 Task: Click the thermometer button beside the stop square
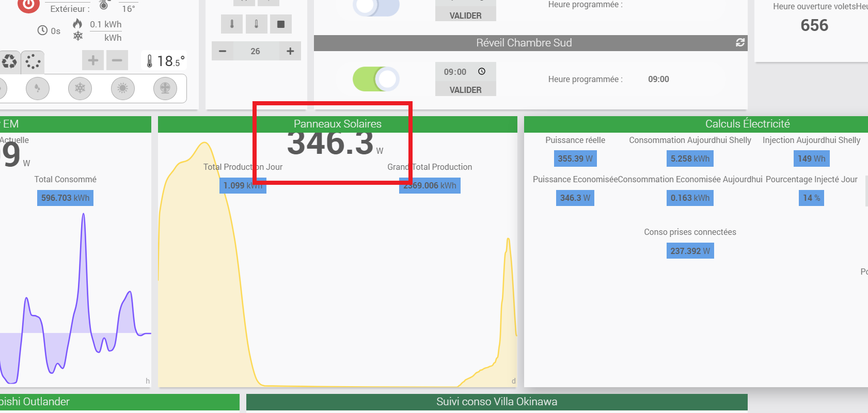tap(256, 24)
